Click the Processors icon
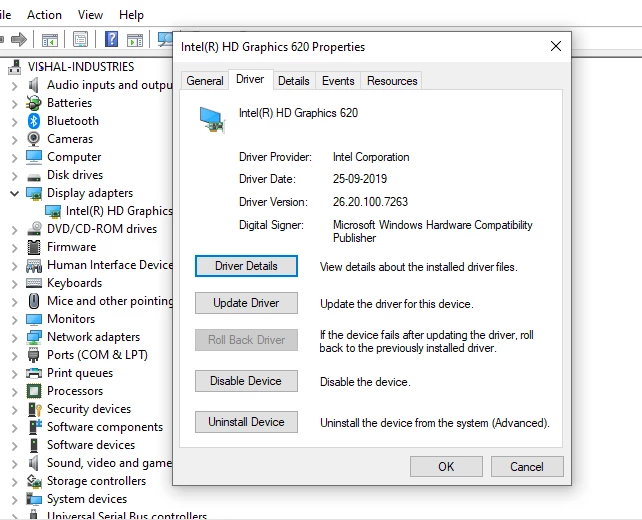The height and width of the screenshot is (520, 642). (x=34, y=391)
